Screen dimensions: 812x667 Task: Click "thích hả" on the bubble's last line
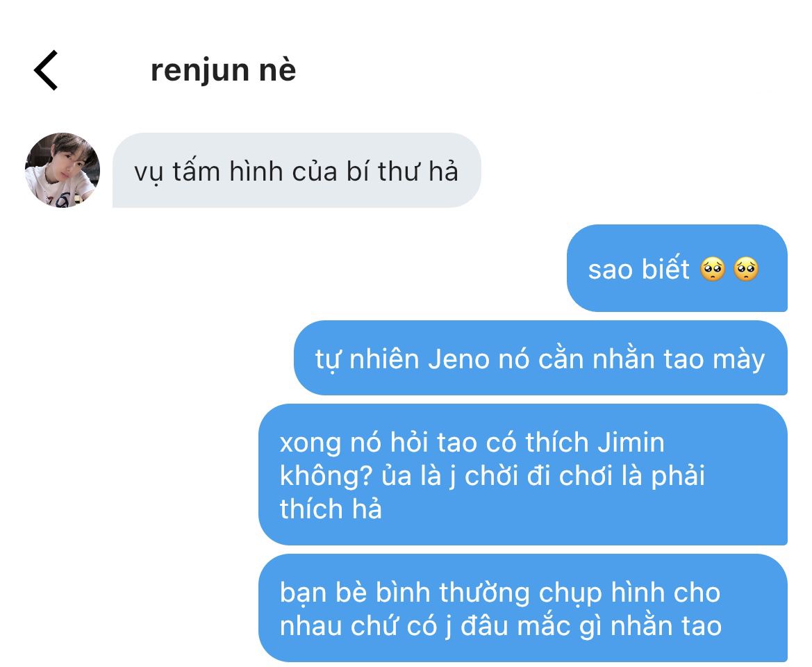click(x=331, y=509)
